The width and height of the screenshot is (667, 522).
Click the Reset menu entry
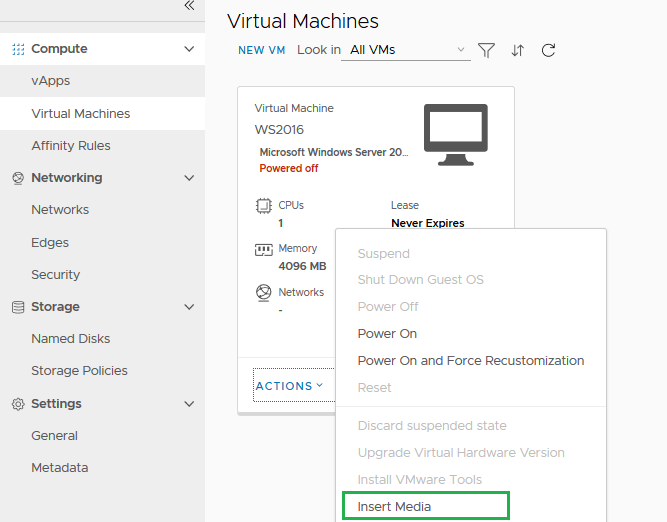tap(374, 388)
